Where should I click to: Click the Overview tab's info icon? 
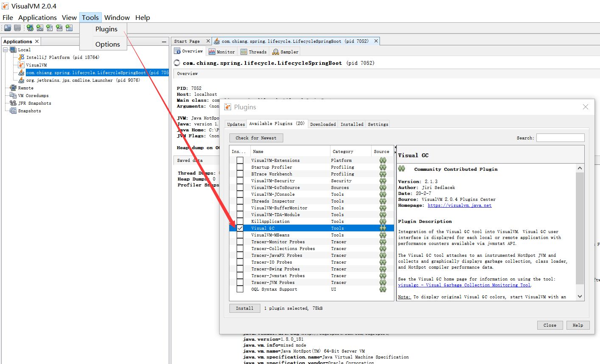click(178, 51)
